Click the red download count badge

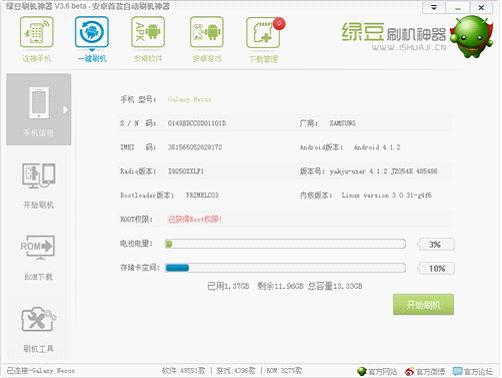[x=279, y=24]
